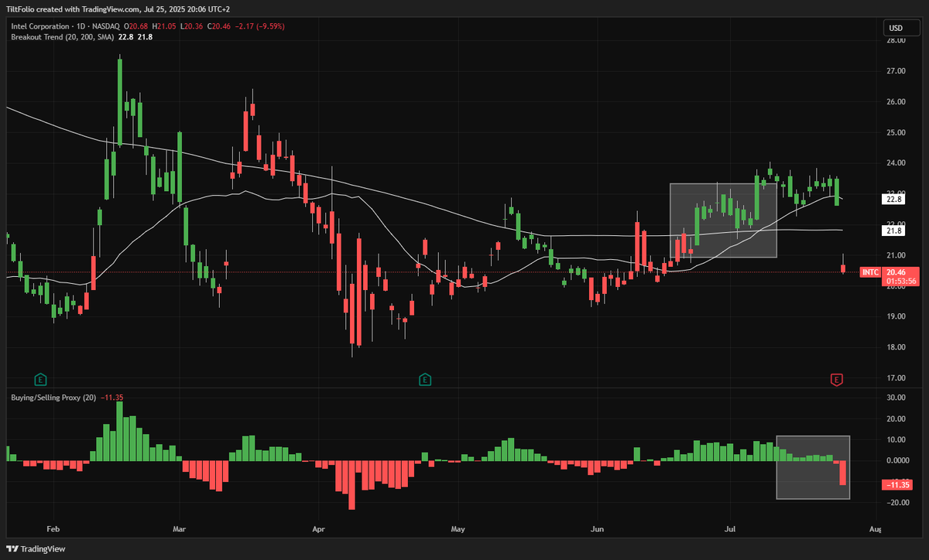Click 21.00 on the price axis

(896, 255)
